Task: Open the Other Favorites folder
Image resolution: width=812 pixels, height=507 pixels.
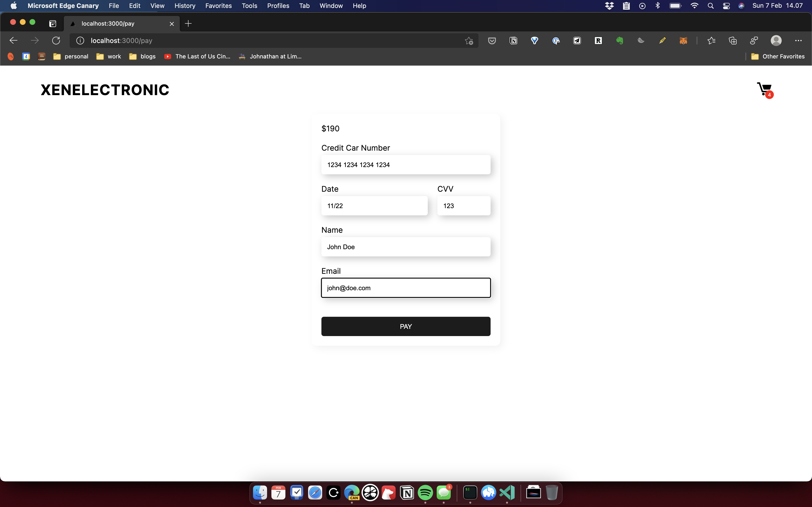Action: pyautogui.click(x=778, y=56)
